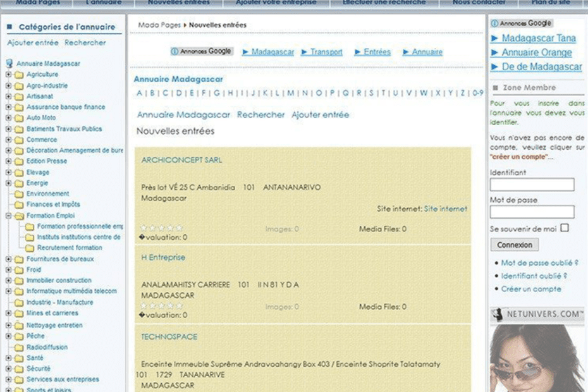
Task: Toggle the Se souvenir de moi checkbox
Action: pos(565,228)
